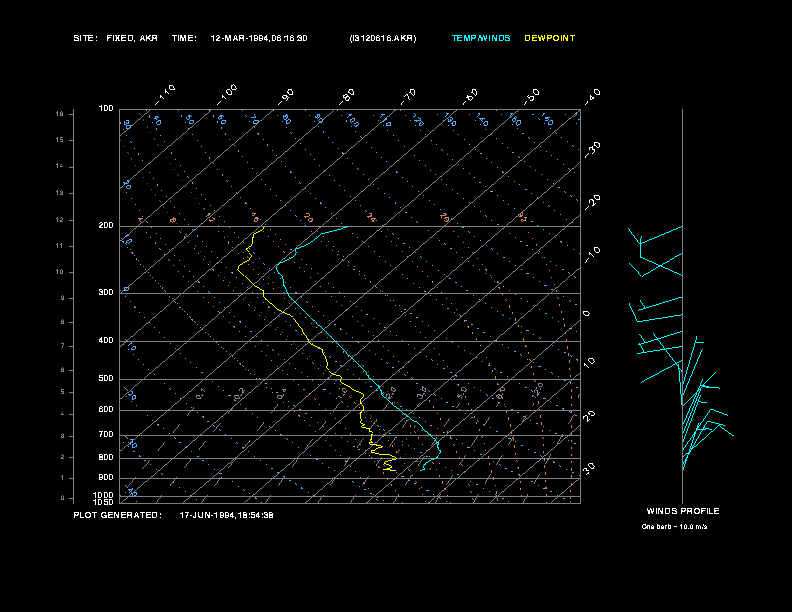Click the -90 top temperature axis label
This screenshot has height=612, width=792.
[286, 97]
